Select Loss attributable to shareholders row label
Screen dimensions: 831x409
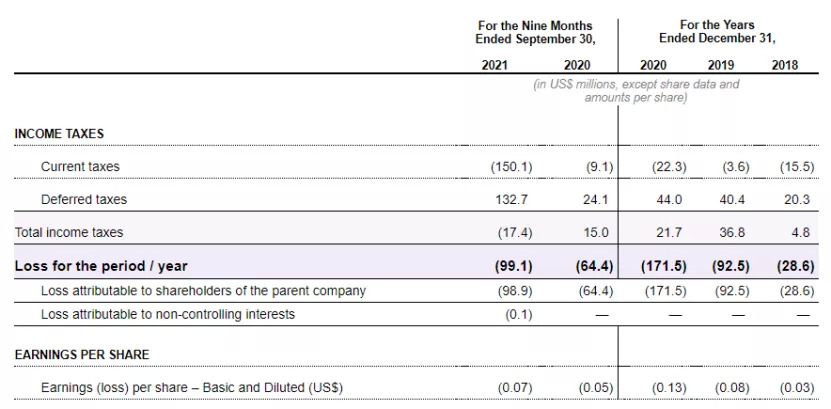pos(203,291)
